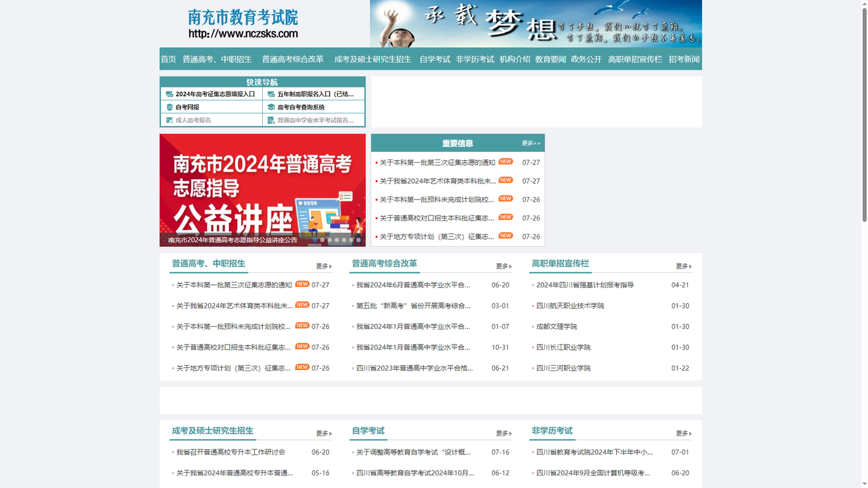This screenshot has height=488, width=868.
Task: Click the icon beside 成人高考报名
Action: tap(169, 120)
